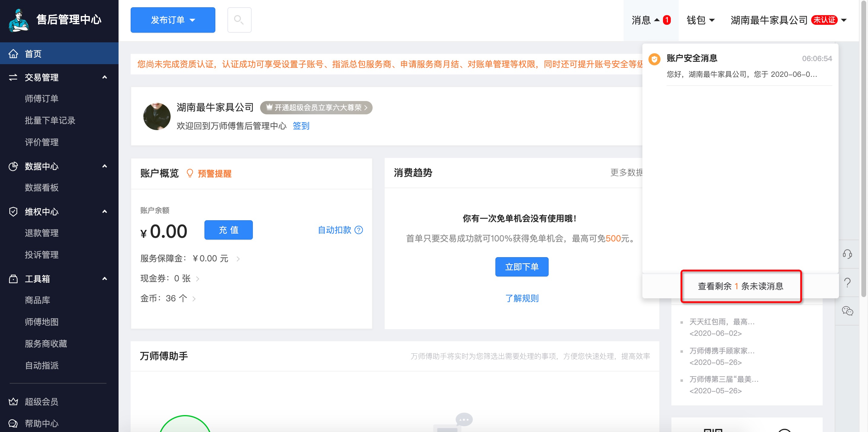Click the customer service headset icon
Viewport: 868px width, 432px height.
click(x=847, y=254)
